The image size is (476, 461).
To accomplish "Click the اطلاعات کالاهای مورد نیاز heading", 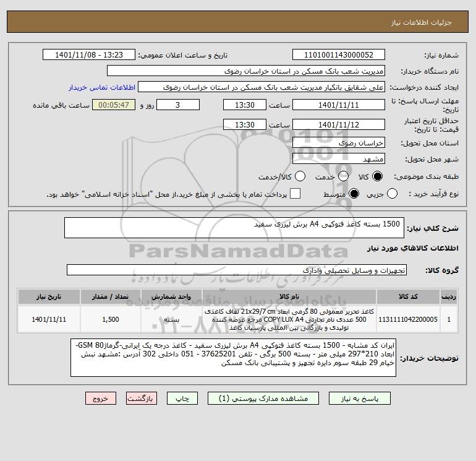I will tap(412, 248).
